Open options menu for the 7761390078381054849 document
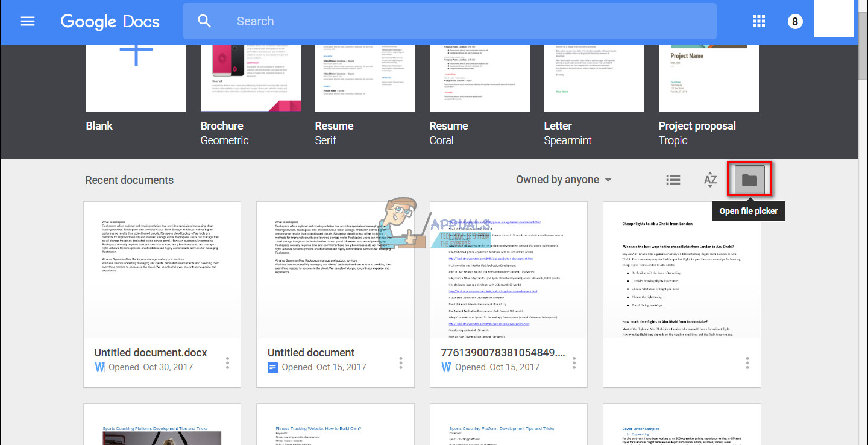The height and width of the screenshot is (445, 868). tap(574, 362)
